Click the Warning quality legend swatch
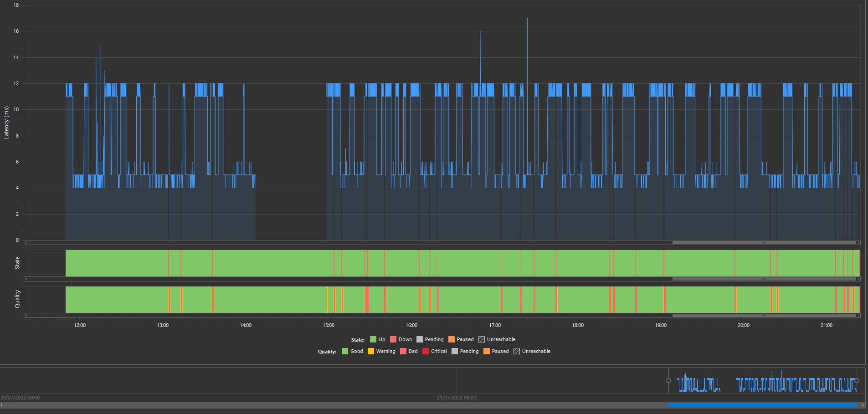868x414 pixels. pos(371,351)
